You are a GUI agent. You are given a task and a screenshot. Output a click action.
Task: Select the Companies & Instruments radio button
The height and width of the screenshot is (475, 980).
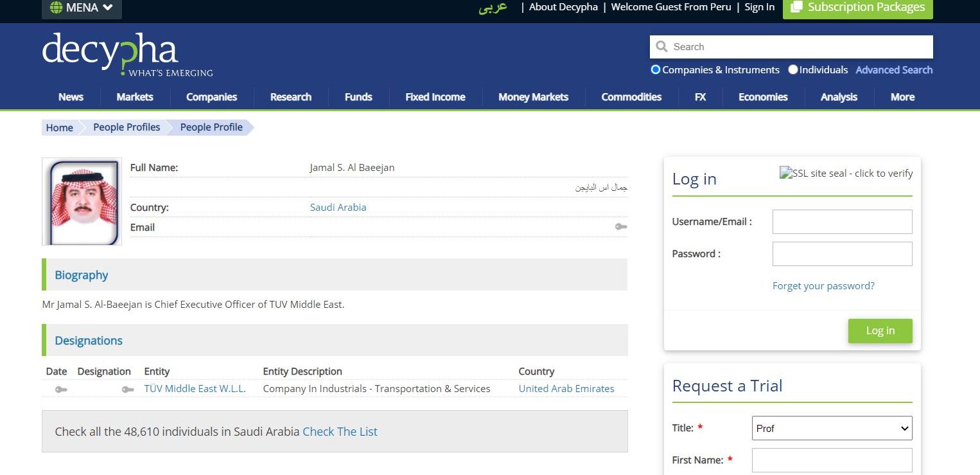coord(656,69)
